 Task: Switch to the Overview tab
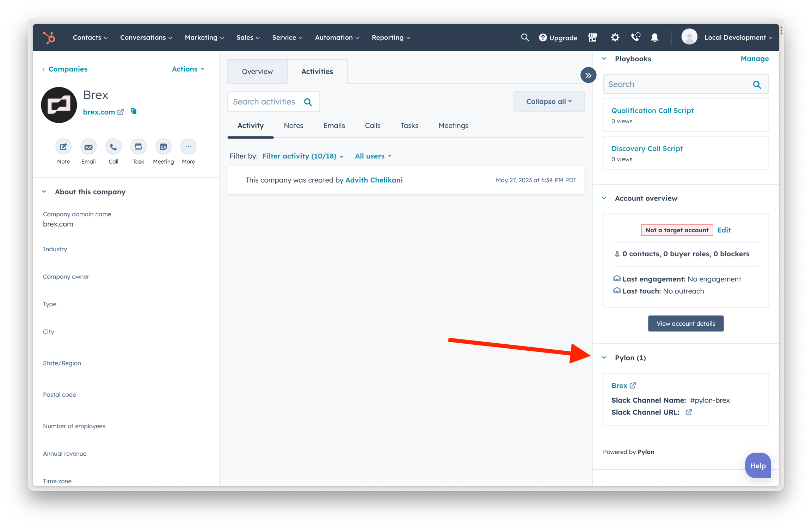click(x=257, y=72)
